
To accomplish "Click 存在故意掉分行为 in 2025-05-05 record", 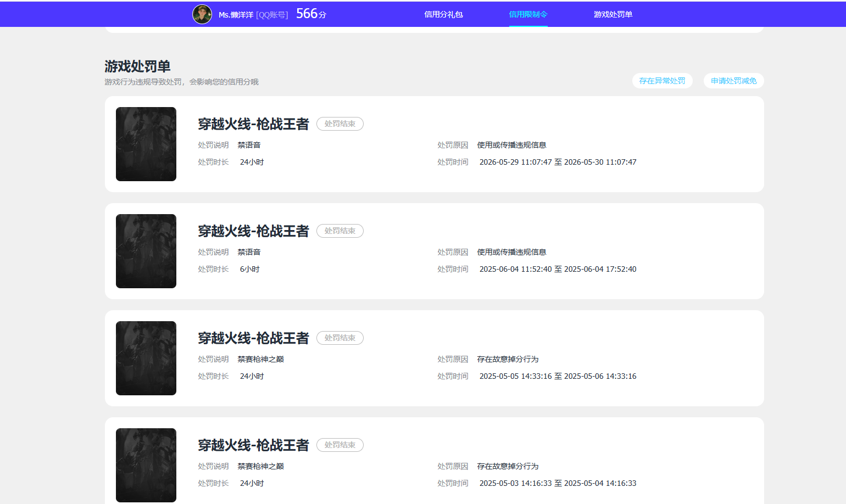I will (x=508, y=359).
